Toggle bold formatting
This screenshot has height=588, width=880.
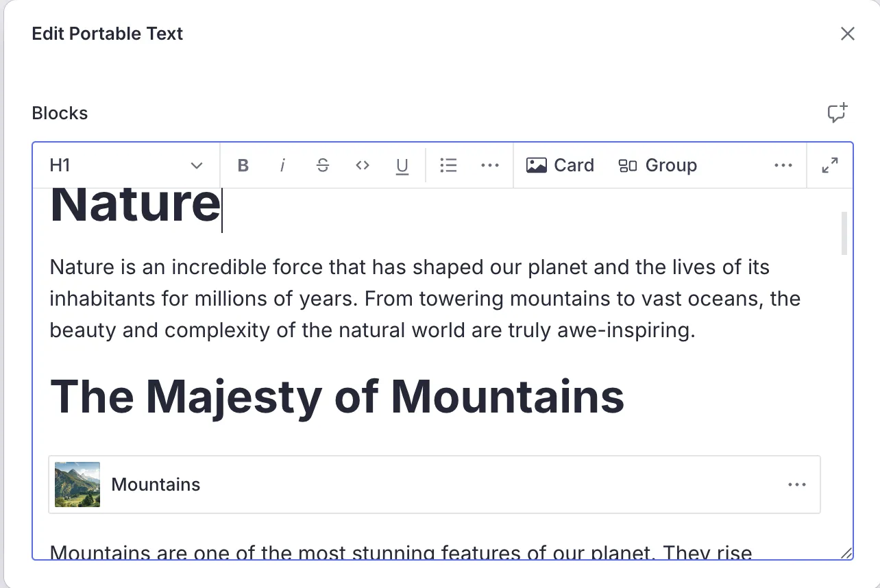tap(243, 165)
